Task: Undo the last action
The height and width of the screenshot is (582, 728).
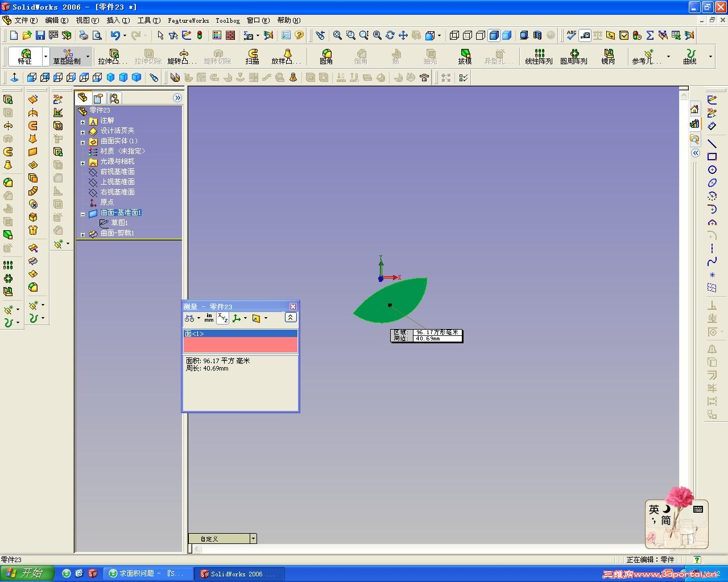Action: [x=115, y=35]
